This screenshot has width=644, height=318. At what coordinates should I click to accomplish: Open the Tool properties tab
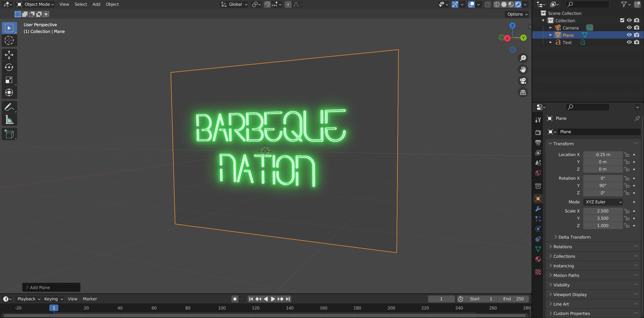[538, 120]
